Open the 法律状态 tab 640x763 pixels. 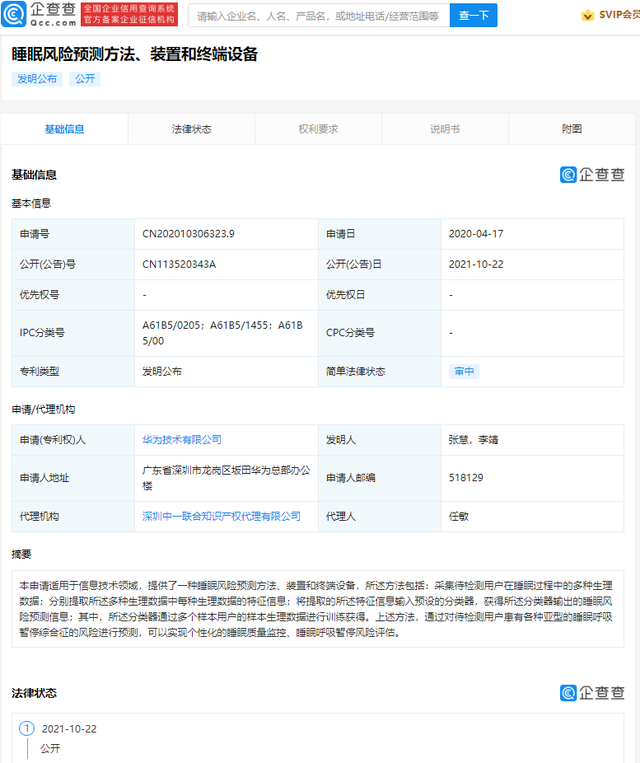click(x=191, y=129)
